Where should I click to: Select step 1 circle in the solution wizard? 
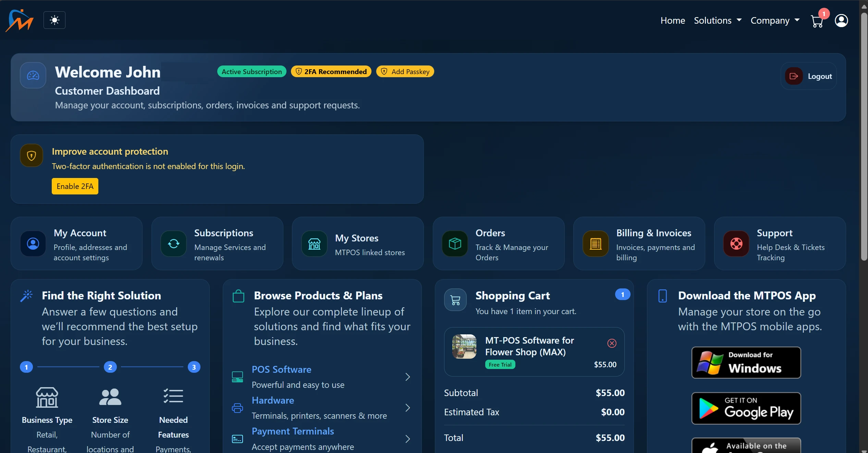(x=26, y=367)
